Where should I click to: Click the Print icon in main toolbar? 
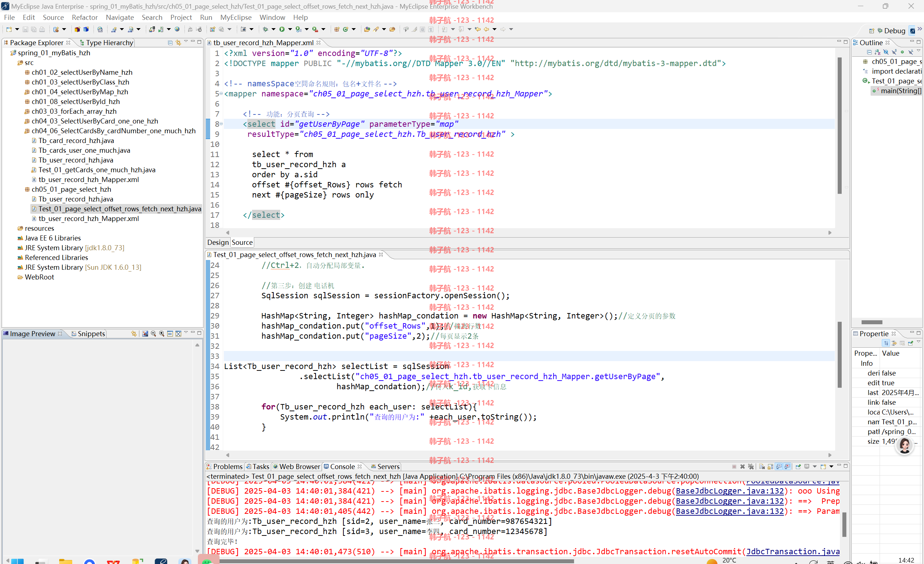tap(42, 29)
